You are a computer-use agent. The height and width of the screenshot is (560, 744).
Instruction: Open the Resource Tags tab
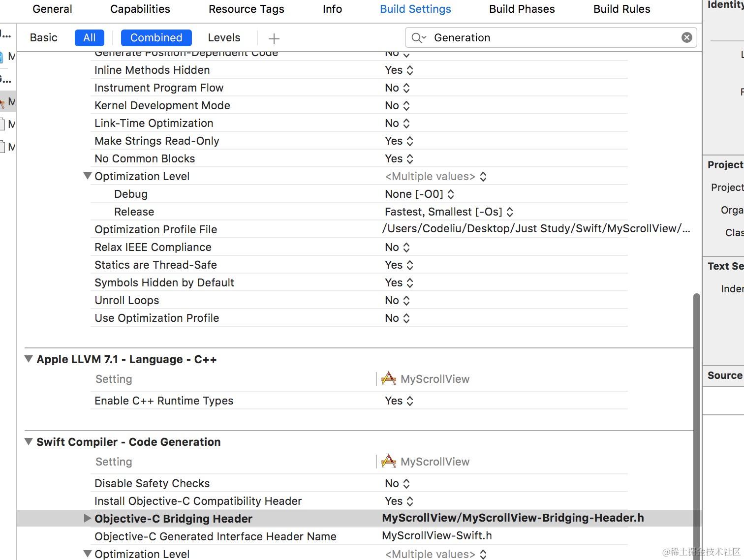[247, 9]
